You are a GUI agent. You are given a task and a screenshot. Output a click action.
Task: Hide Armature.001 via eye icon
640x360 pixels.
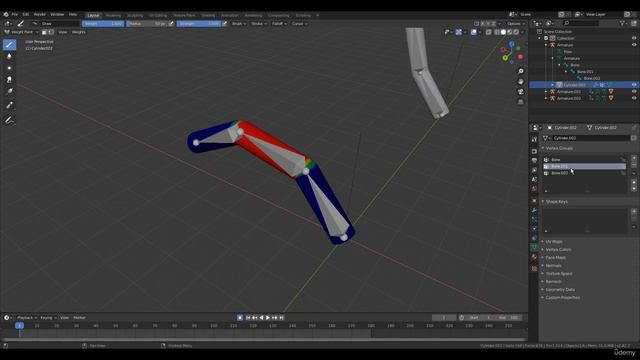634,92
